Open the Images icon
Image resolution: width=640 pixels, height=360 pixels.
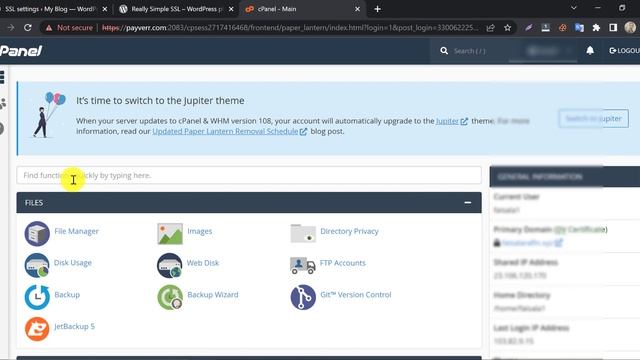(170, 233)
